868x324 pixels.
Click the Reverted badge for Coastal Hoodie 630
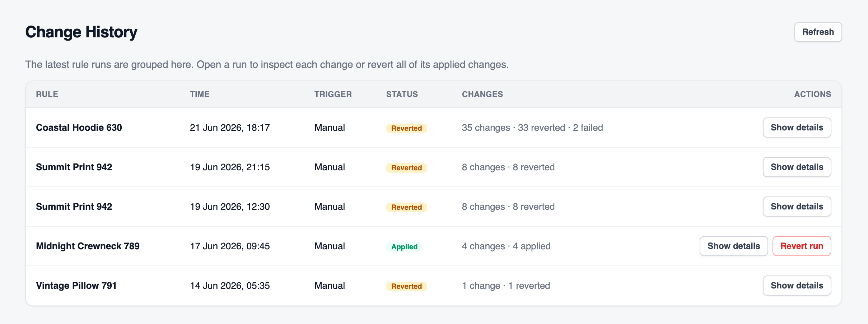(x=406, y=128)
